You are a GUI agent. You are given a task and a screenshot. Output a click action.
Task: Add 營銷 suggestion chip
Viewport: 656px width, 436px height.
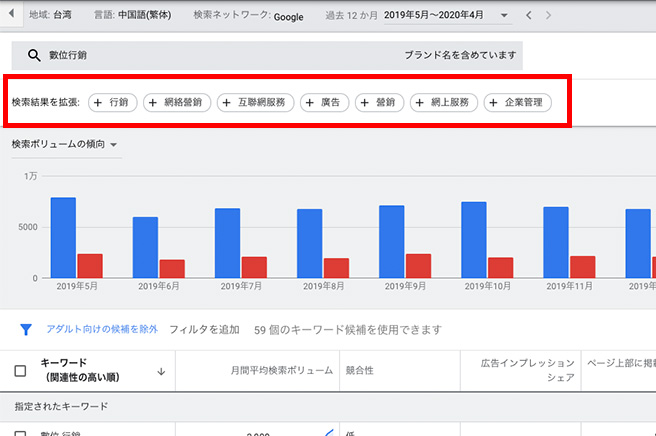point(379,103)
